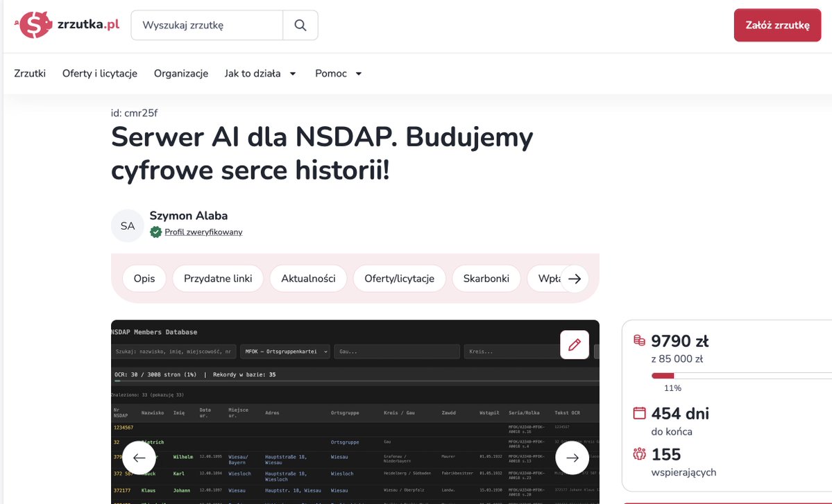The width and height of the screenshot is (832, 504).
Task: Expand the 'Jak to działa' dropdown
Action: 260,73
